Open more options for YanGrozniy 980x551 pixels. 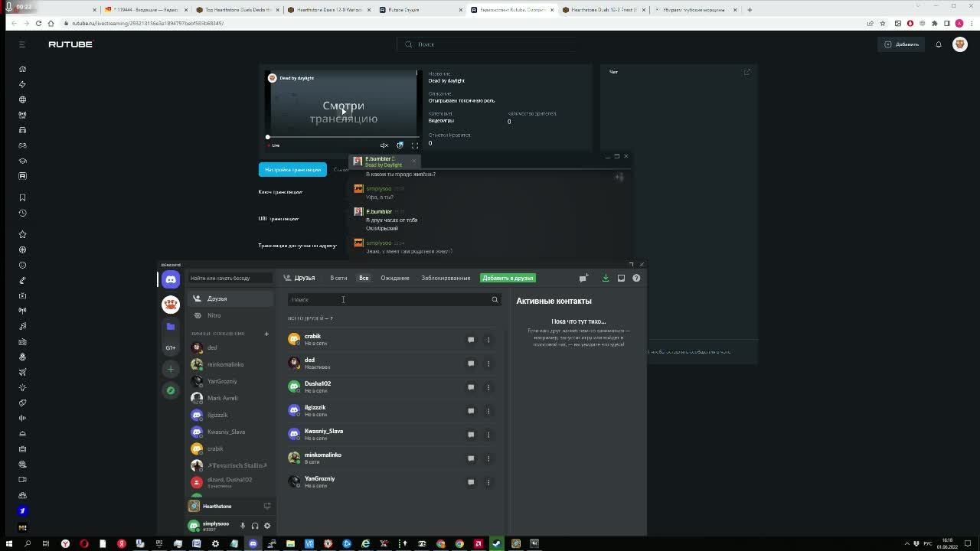click(x=488, y=482)
